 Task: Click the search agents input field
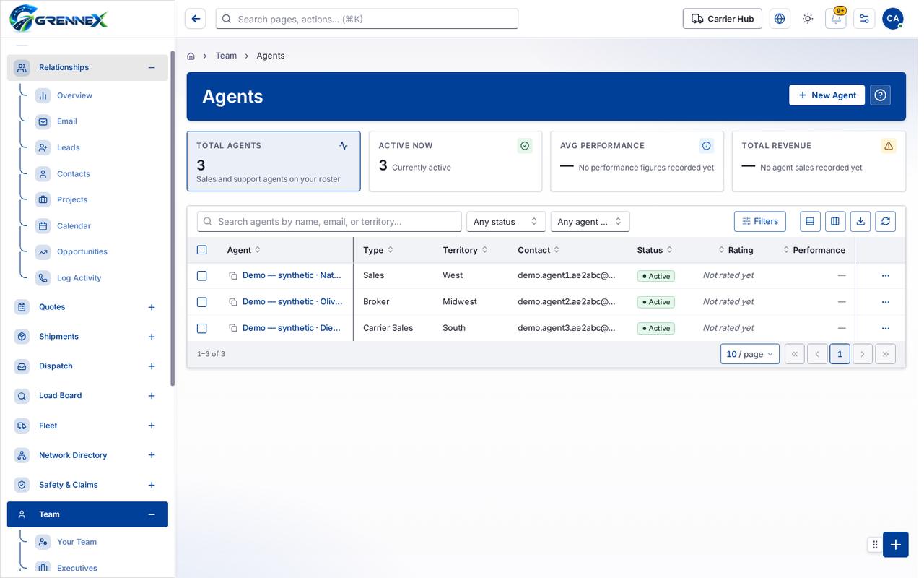pyautogui.click(x=329, y=222)
